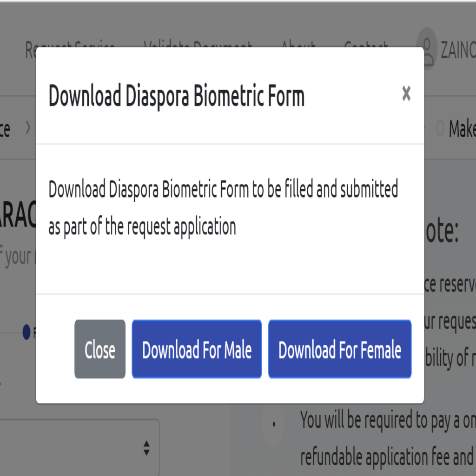This screenshot has width=476, height=476.
Task: Click the Download For Male button
Action: point(197,349)
